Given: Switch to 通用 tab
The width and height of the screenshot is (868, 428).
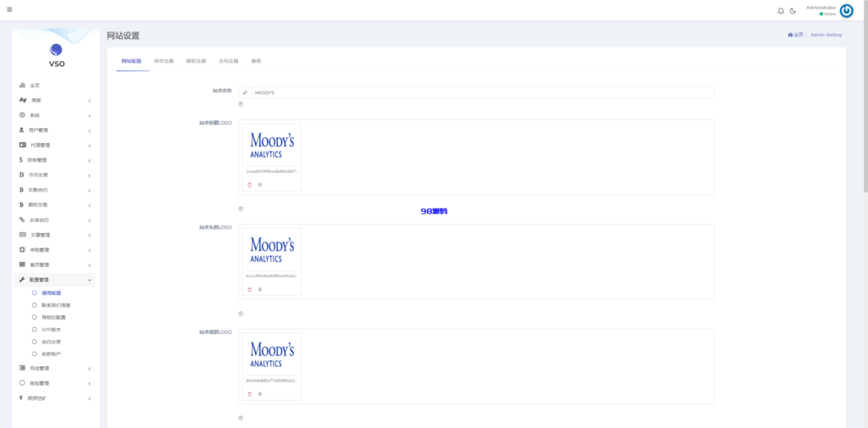Looking at the screenshot, I should coord(256,61).
